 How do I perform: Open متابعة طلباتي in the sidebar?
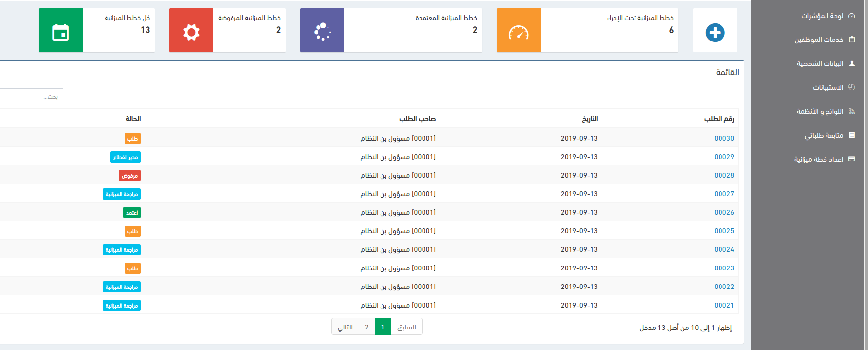click(x=824, y=135)
